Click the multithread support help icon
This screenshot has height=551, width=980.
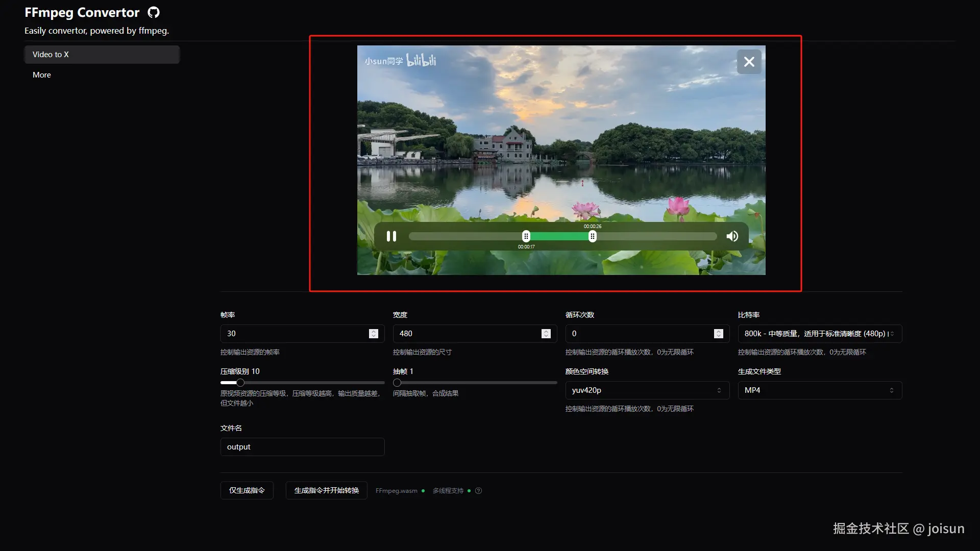click(478, 491)
